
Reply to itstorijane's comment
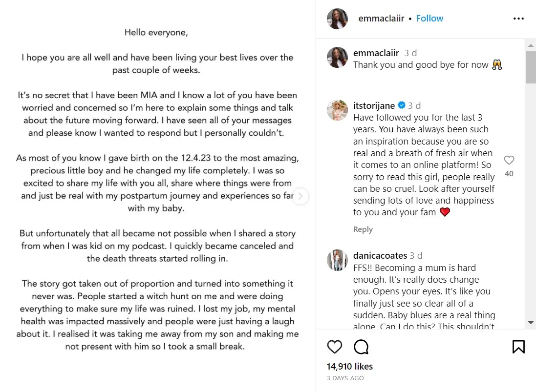pos(363,229)
